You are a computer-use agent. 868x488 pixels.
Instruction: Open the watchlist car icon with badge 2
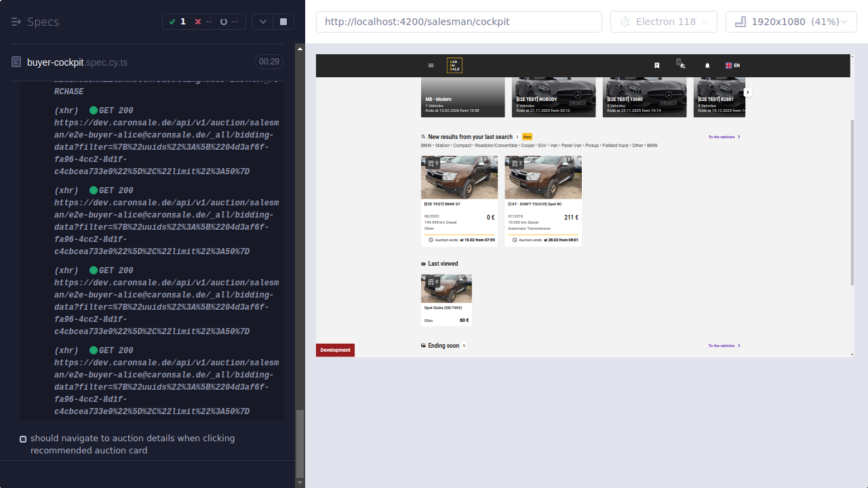(682, 65)
